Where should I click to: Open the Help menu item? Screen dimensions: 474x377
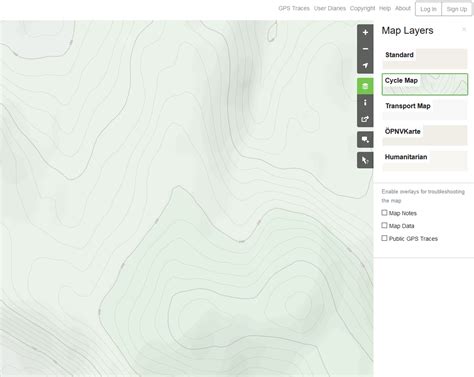point(385,8)
